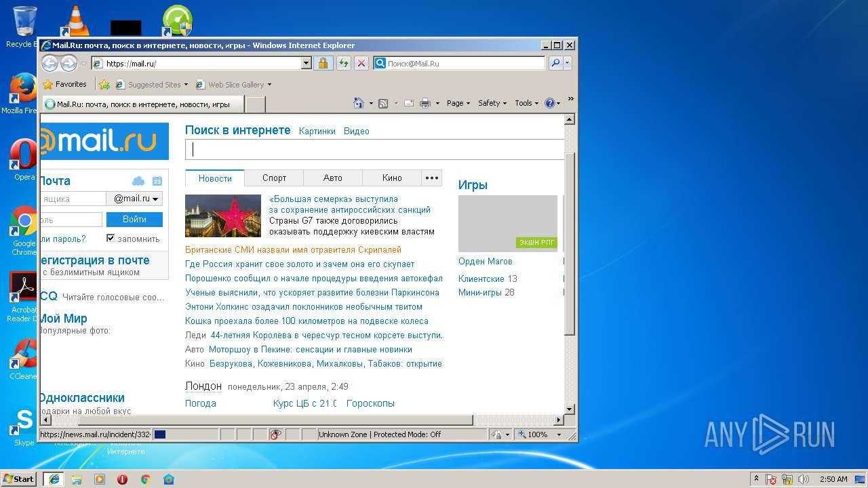Click the Home icon in command bar

(359, 103)
